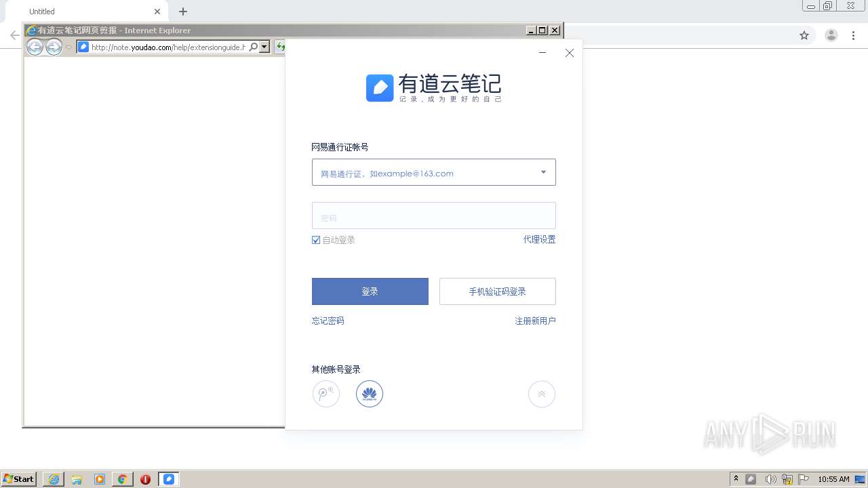Screen dimensions: 868x488
Task: Open the red Opera taskbar icon
Action: pyautogui.click(x=145, y=479)
